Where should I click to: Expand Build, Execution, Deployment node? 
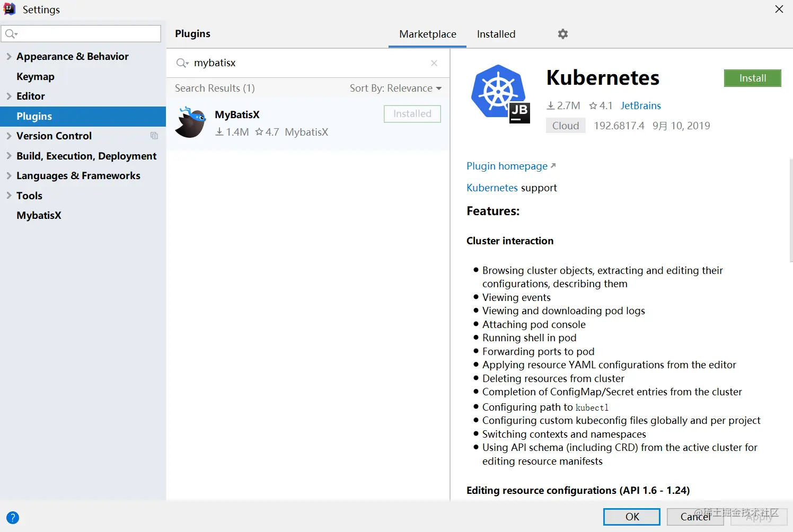click(x=8, y=156)
